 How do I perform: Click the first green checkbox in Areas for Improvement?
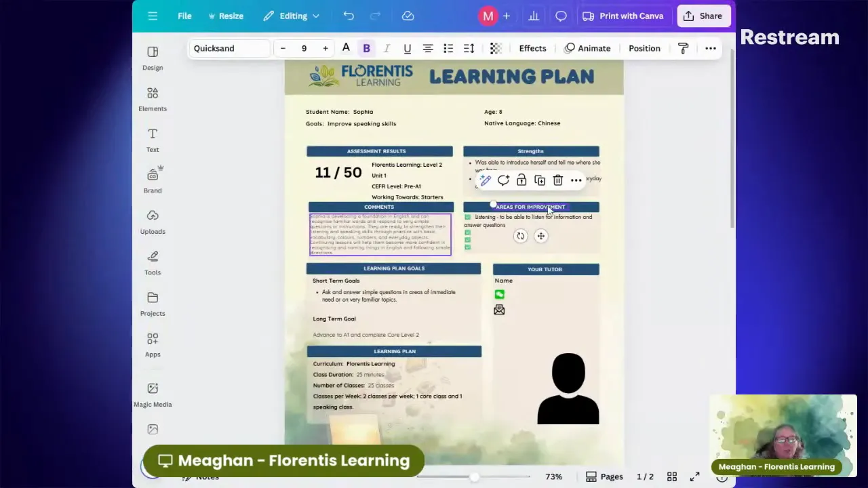tap(467, 217)
